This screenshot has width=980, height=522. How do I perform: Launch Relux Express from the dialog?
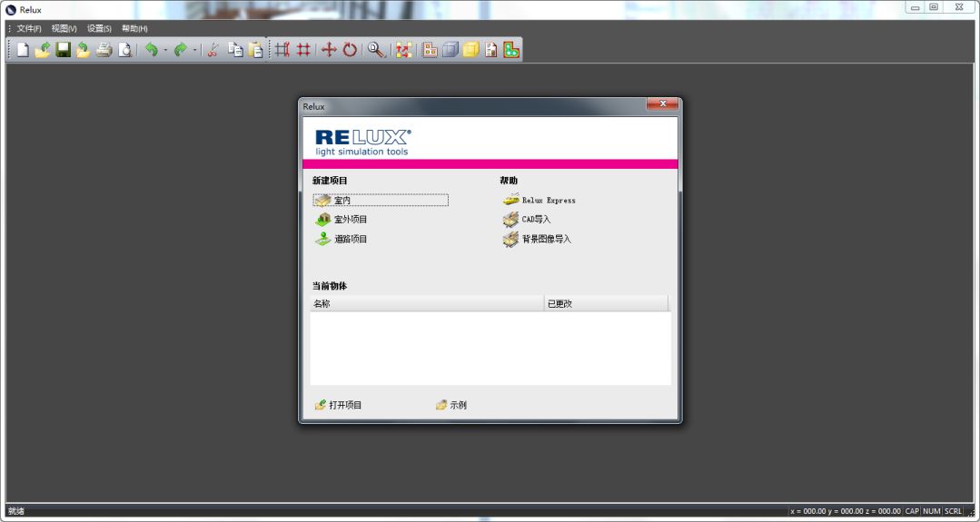coord(539,201)
